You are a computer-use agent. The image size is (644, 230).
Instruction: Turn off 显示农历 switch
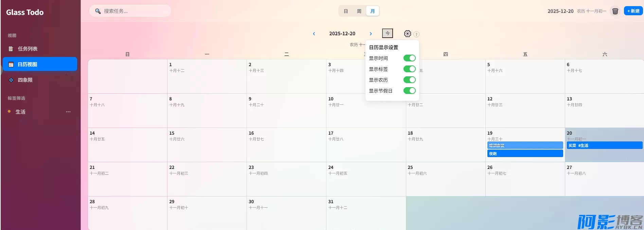[x=409, y=80]
